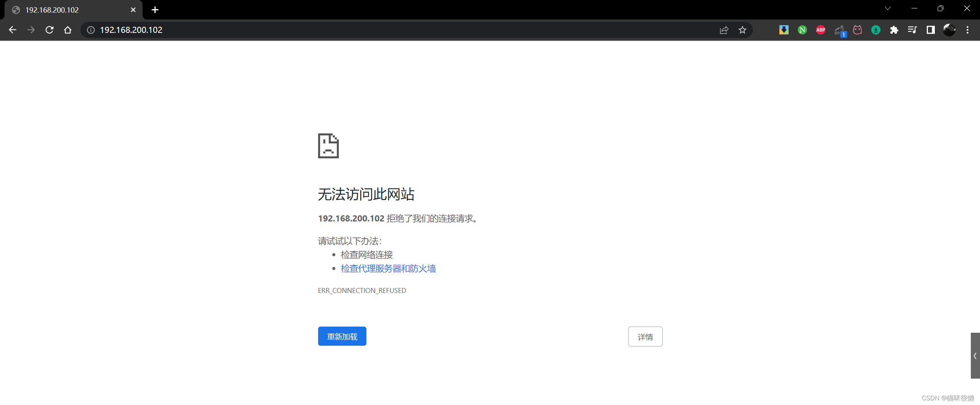980x405 pixels.
Task: Click the puzzle-piece Extensions icon
Action: pos(894,30)
